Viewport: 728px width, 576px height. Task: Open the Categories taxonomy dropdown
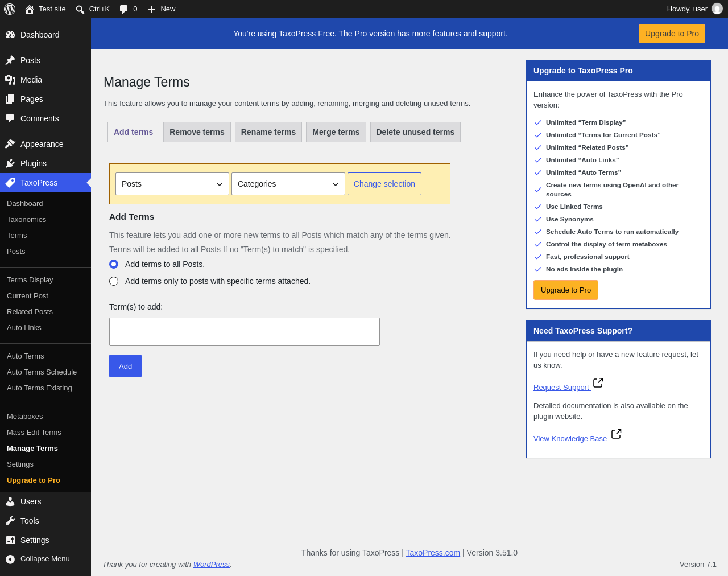coord(288,184)
